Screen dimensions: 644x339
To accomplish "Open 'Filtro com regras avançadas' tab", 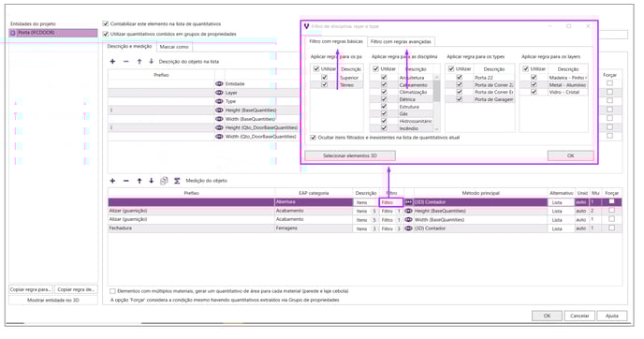I will pos(401,42).
